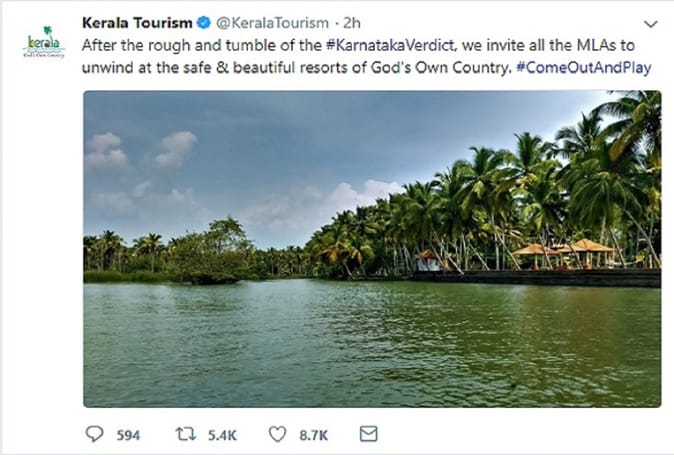674x455 pixels.
Task: Open the 2h tweet timestamp
Action: [x=352, y=23]
